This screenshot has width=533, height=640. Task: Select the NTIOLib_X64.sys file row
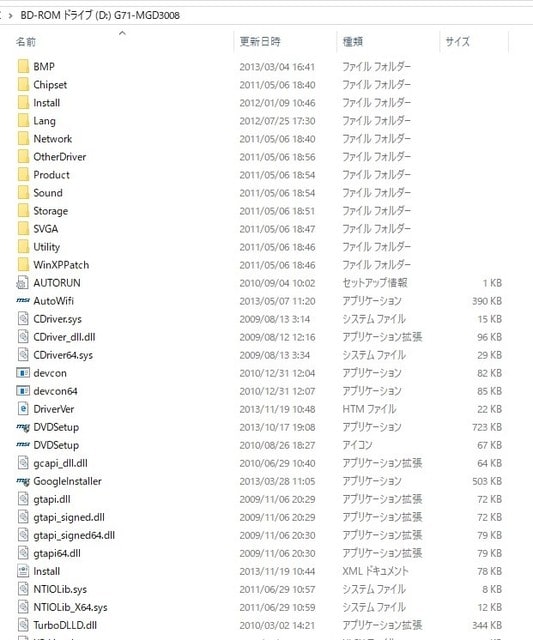coord(259,607)
